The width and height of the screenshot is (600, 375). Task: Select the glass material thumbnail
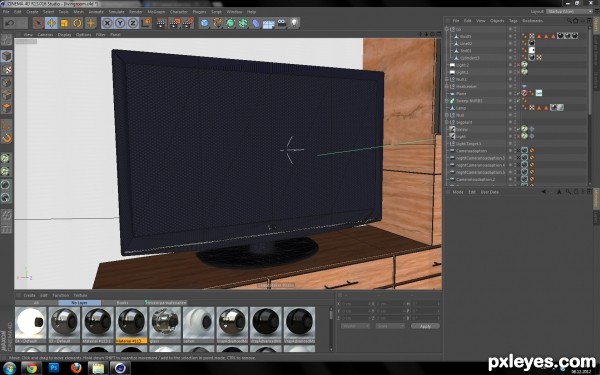coord(165,324)
